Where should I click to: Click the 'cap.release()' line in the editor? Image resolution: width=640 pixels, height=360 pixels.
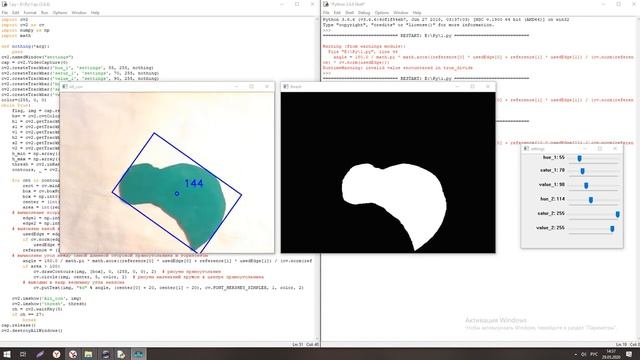(x=18, y=325)
